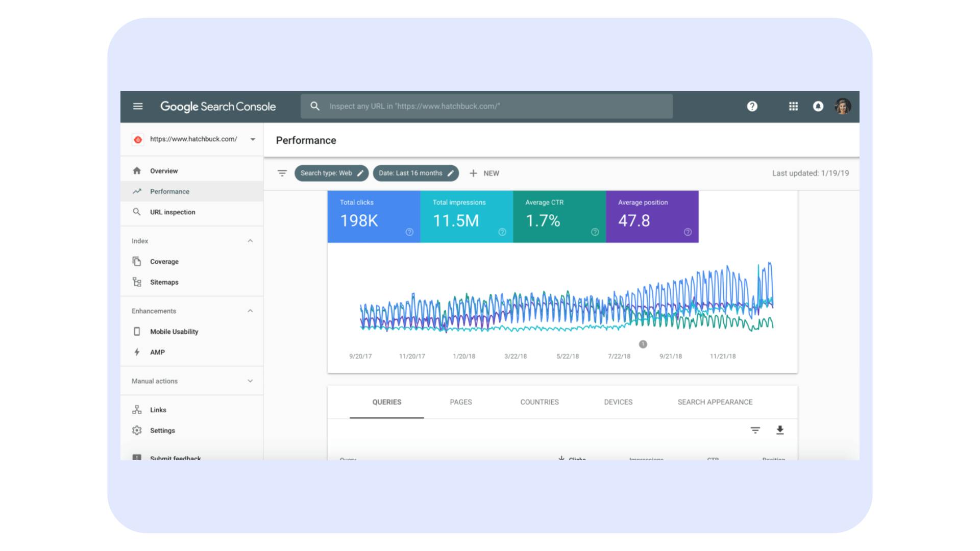Image resolution: width=980 pixels, height=551 pixels.
Task: Open the Google apps grid
Action: click(x=793, y=106)
